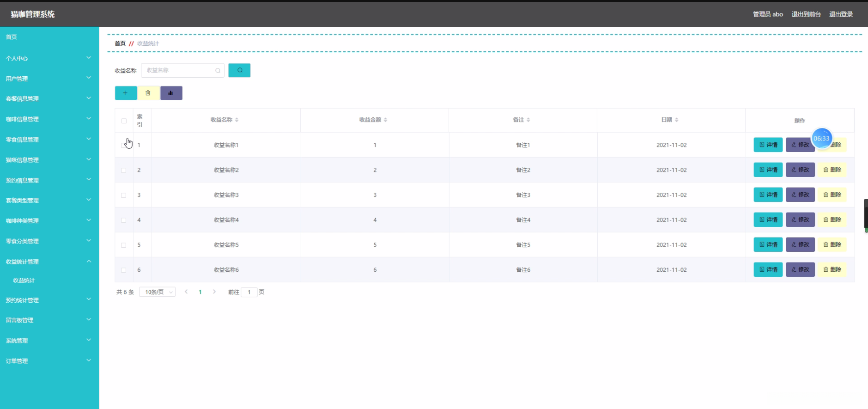868x409 pixels.
Task: Click the 退出到前台 link in header
Action: tap(806, 14)
